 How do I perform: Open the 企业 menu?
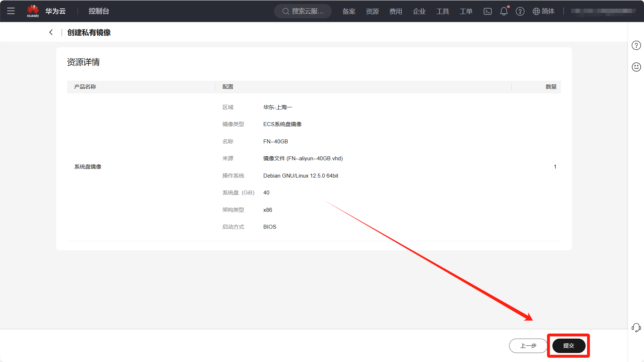[x=419, y=12]
